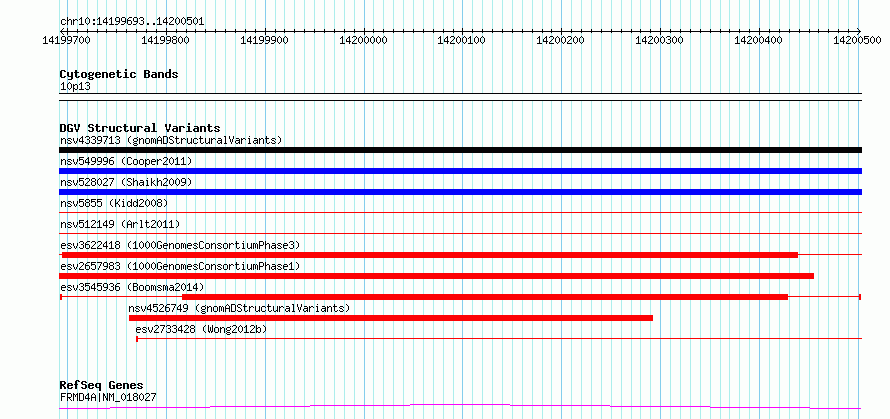Click the red esv2657983 variant bar
The image size is (890, 419).
pyautogui.click(x=436, y=276)
